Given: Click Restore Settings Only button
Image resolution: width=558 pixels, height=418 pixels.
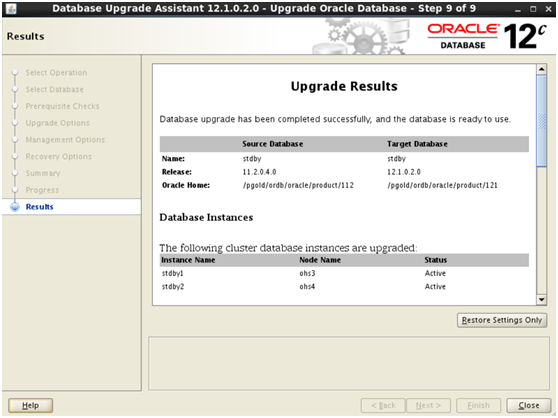Looking at the screenshot, I should coord(502,320).
